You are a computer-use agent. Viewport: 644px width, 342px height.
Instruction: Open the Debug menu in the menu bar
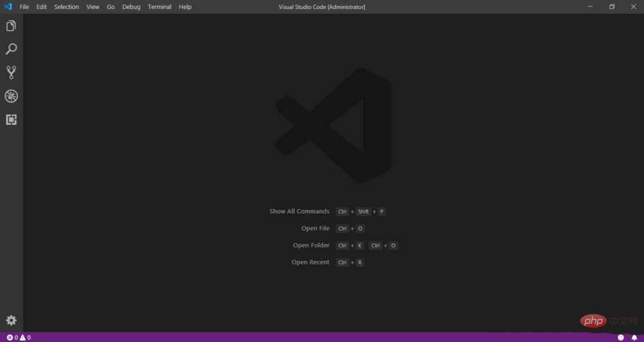tap(131, 7)
